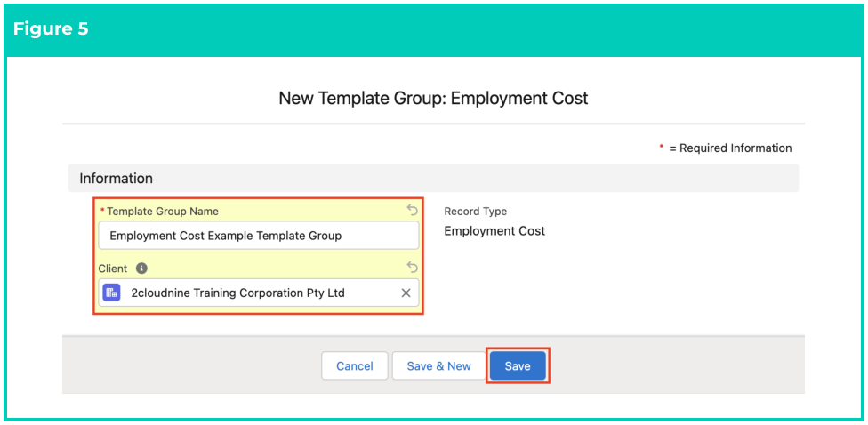This screenshot has width=868, height=425.
Task: Click the 'Client' field label
Action: pyautogui.click(x=113, y=269)
